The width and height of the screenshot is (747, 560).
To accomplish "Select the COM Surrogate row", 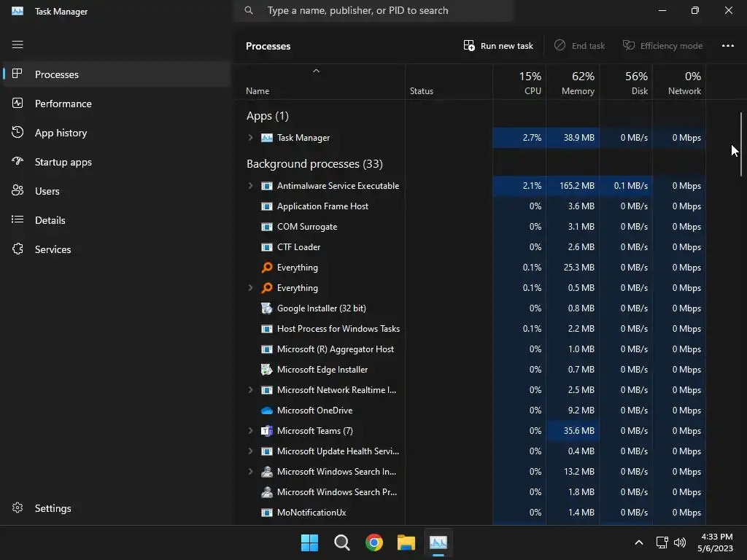I will (x=471, y=227).
